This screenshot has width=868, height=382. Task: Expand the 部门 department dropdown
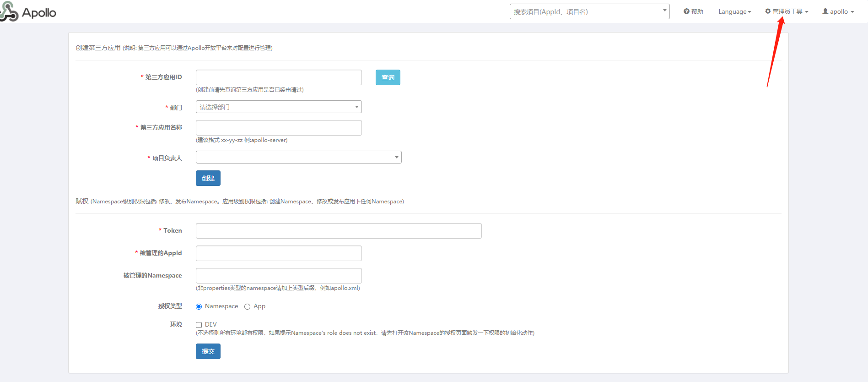tap(279, 107)
